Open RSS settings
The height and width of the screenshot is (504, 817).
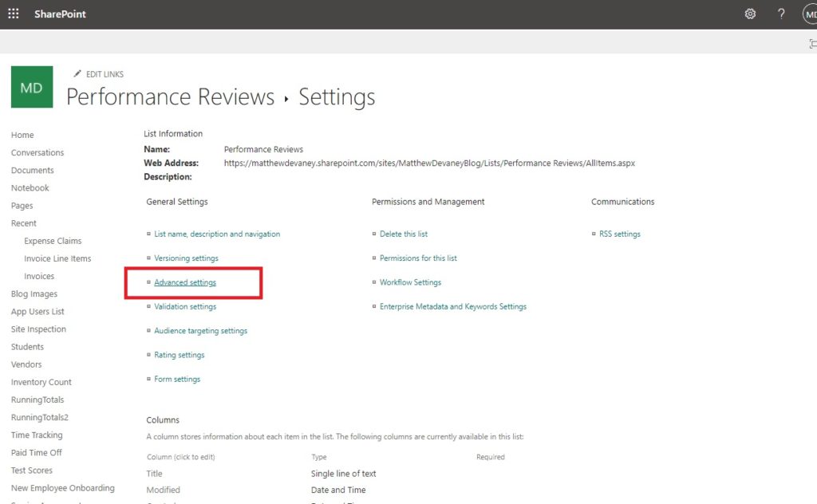point(619,234)
